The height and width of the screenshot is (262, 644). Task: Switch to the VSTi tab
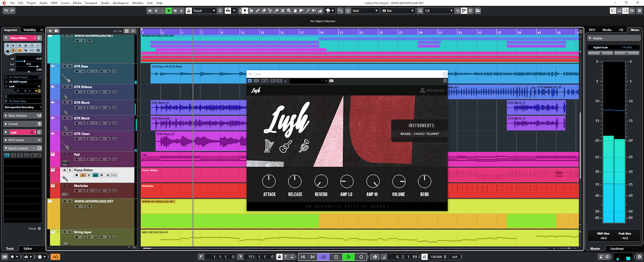coord(592,30)
